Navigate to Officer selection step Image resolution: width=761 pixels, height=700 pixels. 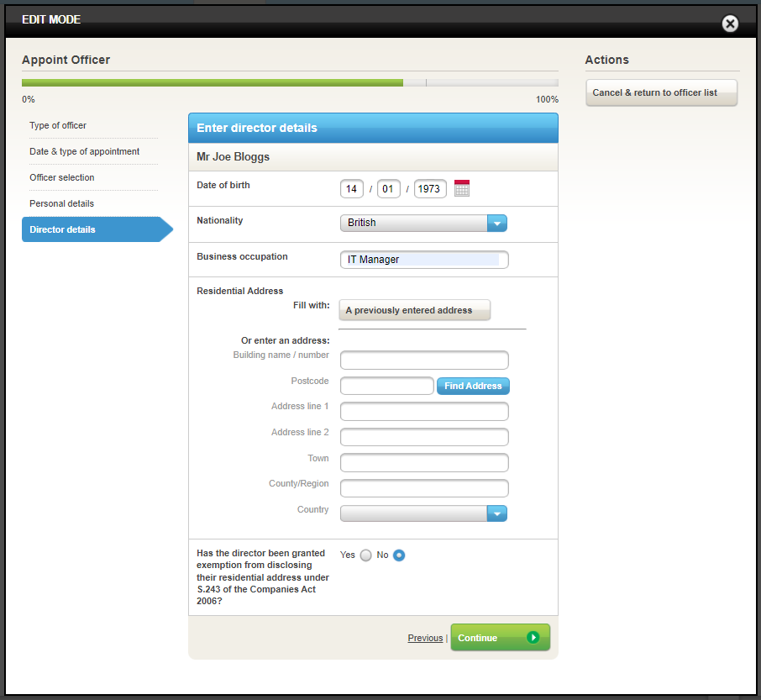[62, 177]
